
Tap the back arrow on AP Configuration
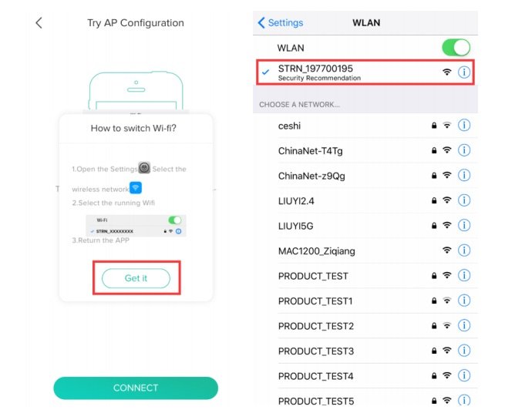(x=39, y=23)
